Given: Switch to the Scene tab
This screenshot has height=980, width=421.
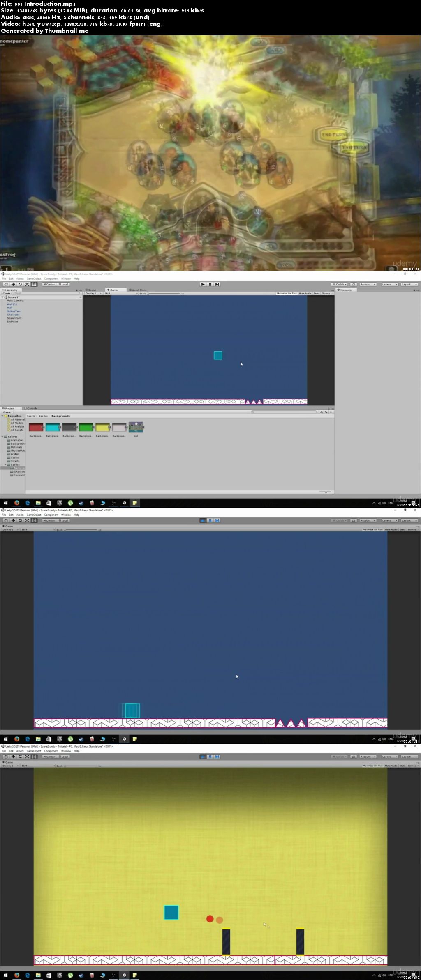Looking at the screenshot, I should tap(91, 290).
